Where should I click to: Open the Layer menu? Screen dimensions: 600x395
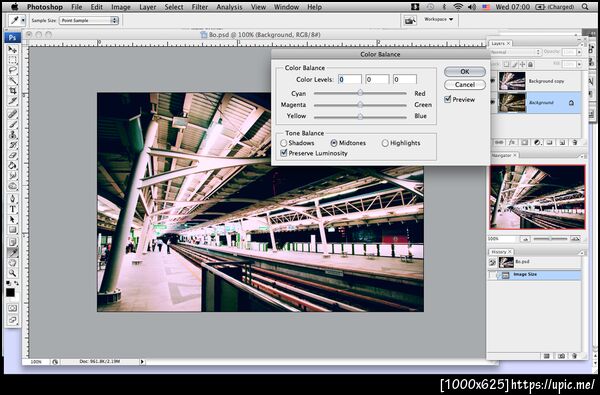tap(147, 7)
